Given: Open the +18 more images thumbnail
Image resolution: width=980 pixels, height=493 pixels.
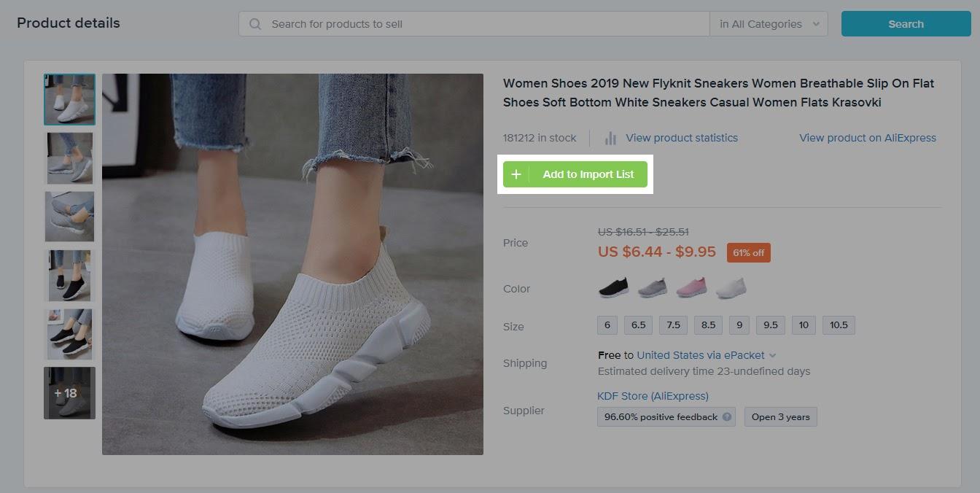Looking at the screenshot, I should point(69,393).
